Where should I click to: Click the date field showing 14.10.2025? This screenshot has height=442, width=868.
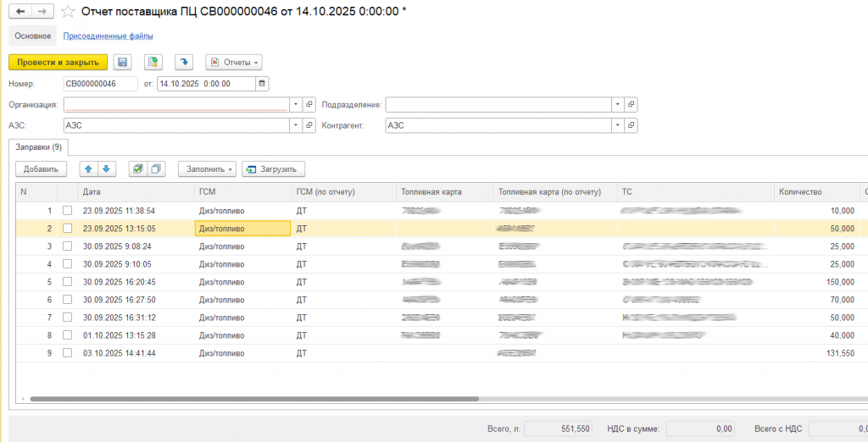207,84
